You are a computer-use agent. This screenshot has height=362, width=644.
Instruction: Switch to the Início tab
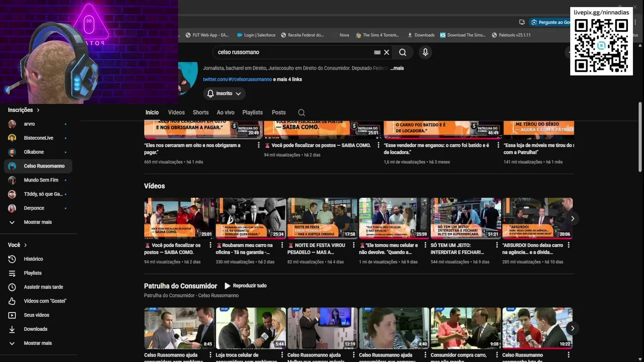tap(152, 113)
